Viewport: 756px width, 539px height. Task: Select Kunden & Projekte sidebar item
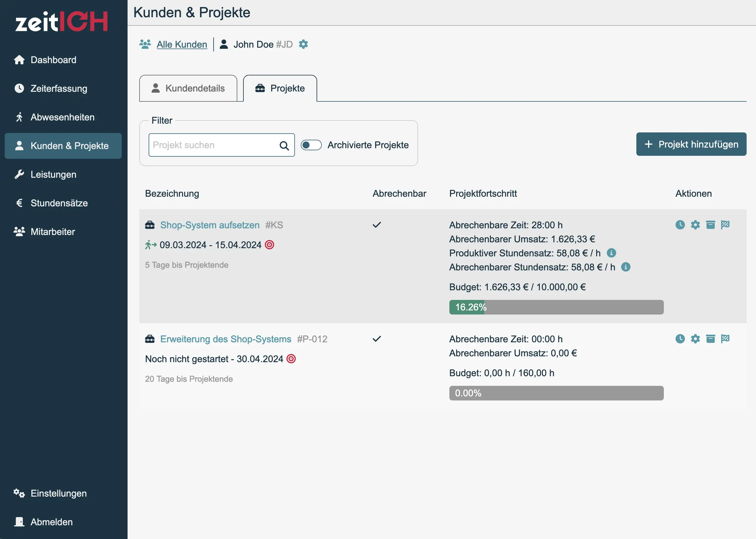coord(63,146)
